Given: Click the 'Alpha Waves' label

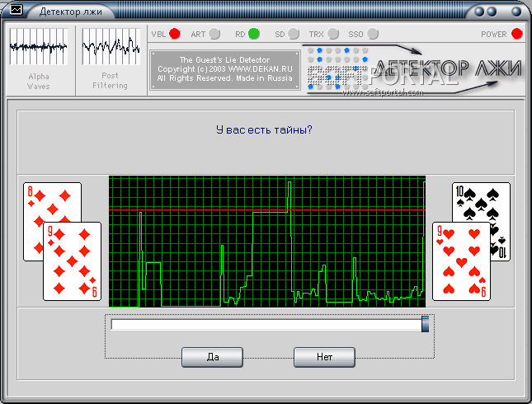Looking at the screenshot, I should click(x=38, y=82).
